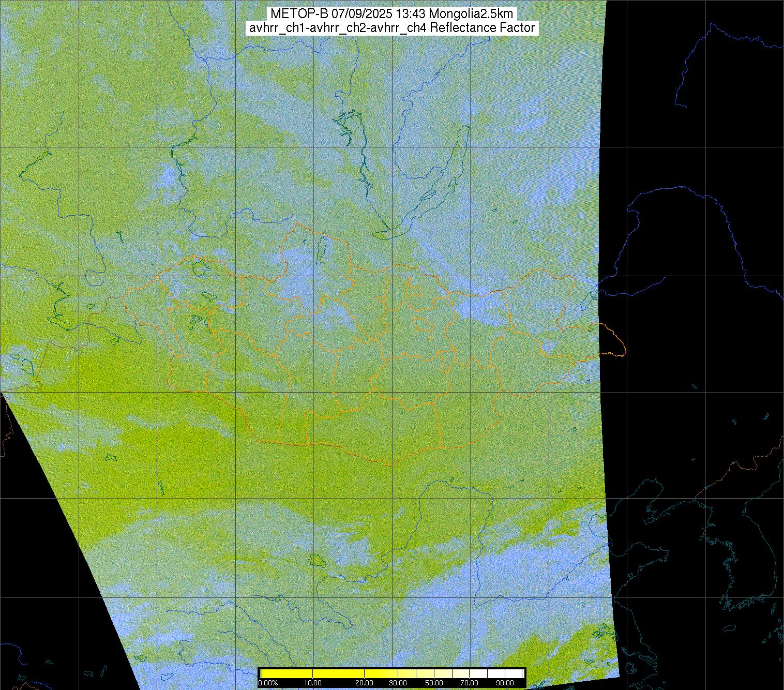The width and height of the screenshot is (784, 690).
Task: Click the 30.00 colorbar label
Action: tap(397, 684)
